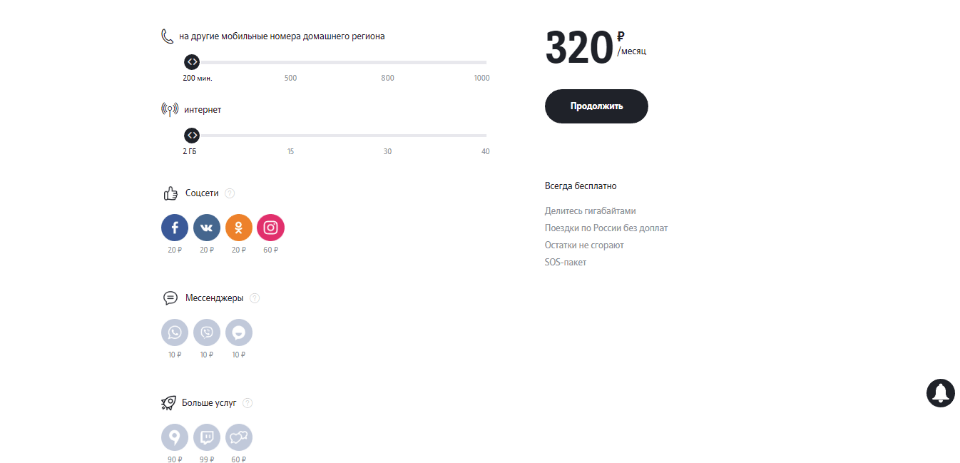Enable the Facebook unlimited option

click(174, 228)
